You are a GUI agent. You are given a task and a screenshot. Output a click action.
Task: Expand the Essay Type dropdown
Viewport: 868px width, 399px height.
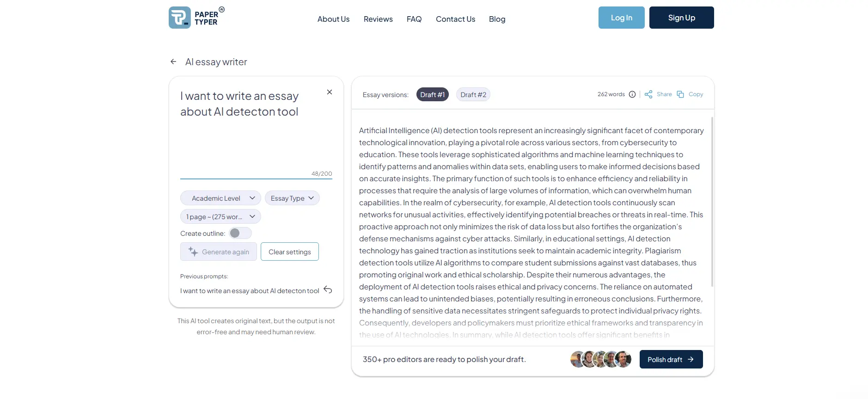292,198
